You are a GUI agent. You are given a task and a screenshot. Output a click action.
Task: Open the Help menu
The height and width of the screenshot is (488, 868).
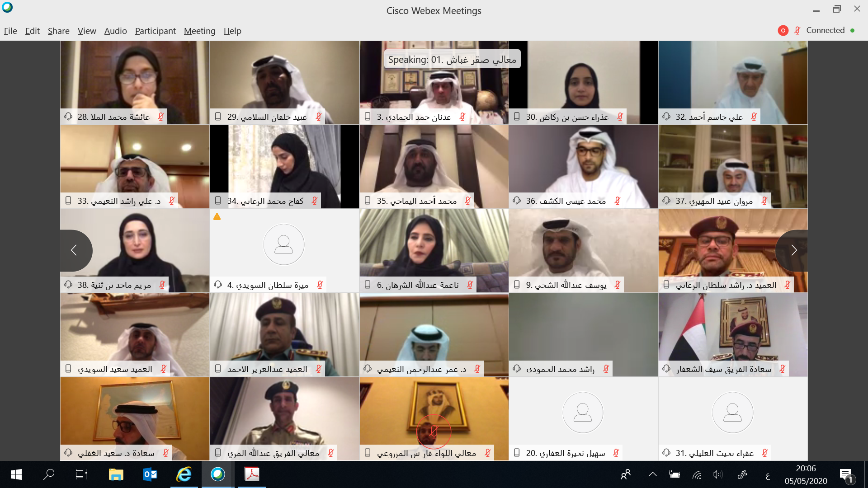click(x=232, y=31)
